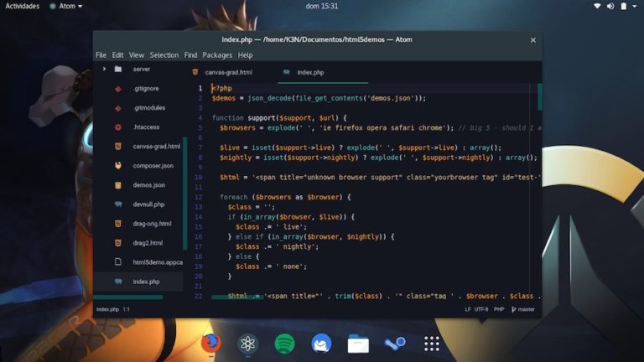The width and height of the screenshot is (644, 362).
Task: Click the UTF-8 encoding selector
Action: pos(481,309)
